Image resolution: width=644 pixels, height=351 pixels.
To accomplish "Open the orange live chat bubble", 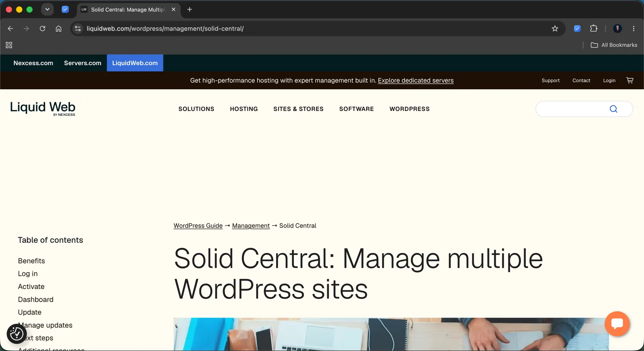I will point(617,324).
